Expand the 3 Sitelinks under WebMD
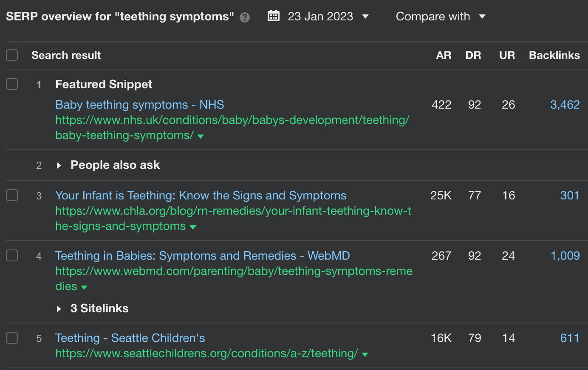Image resolution: width=588 pixels, height=370 pixels. (59, 308)
